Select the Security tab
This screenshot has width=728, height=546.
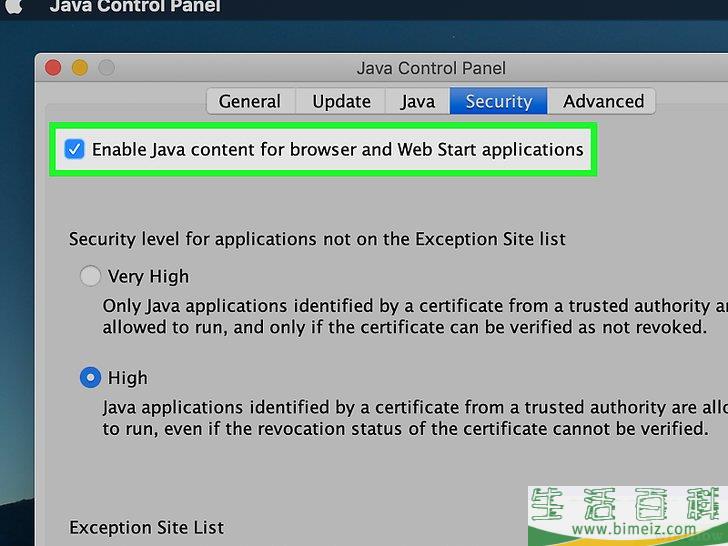[x=499, y=101]
